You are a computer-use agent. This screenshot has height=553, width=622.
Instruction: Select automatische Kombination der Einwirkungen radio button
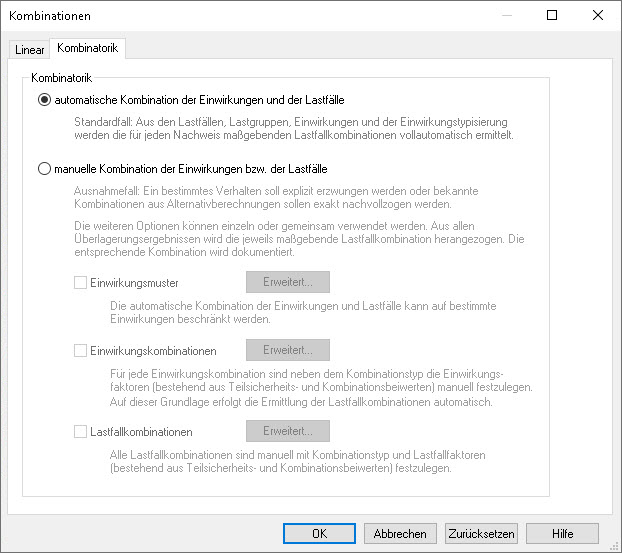click(44, 99)
